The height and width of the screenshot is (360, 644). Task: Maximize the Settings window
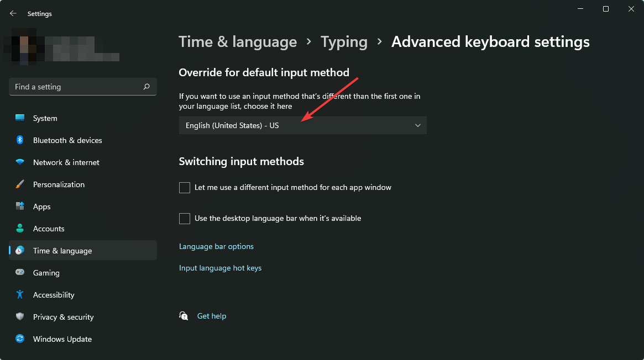tap(605, 9)
